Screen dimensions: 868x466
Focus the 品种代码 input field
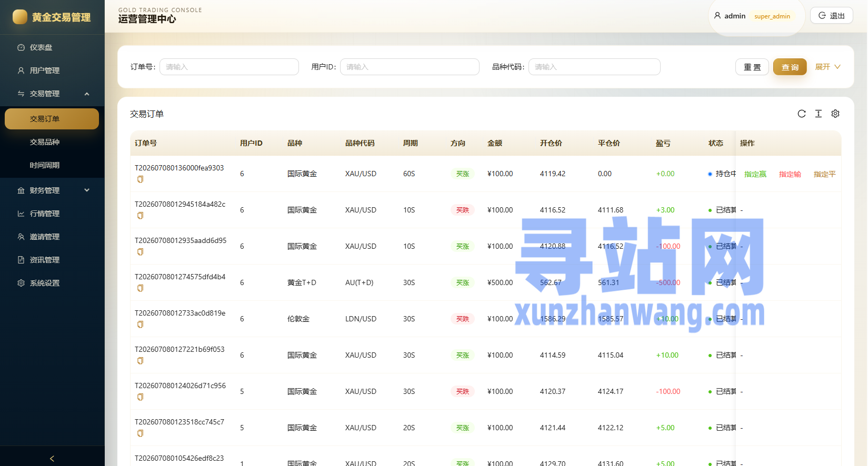click(594, 67)
